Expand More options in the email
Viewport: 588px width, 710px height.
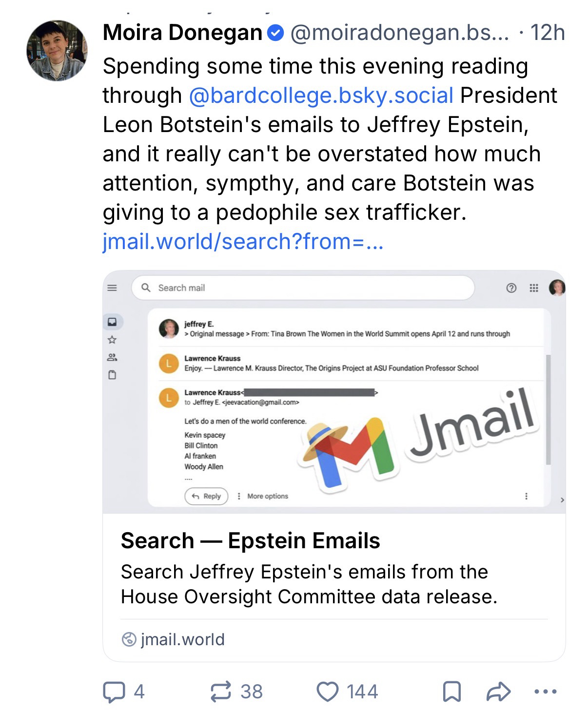point(263,496)
